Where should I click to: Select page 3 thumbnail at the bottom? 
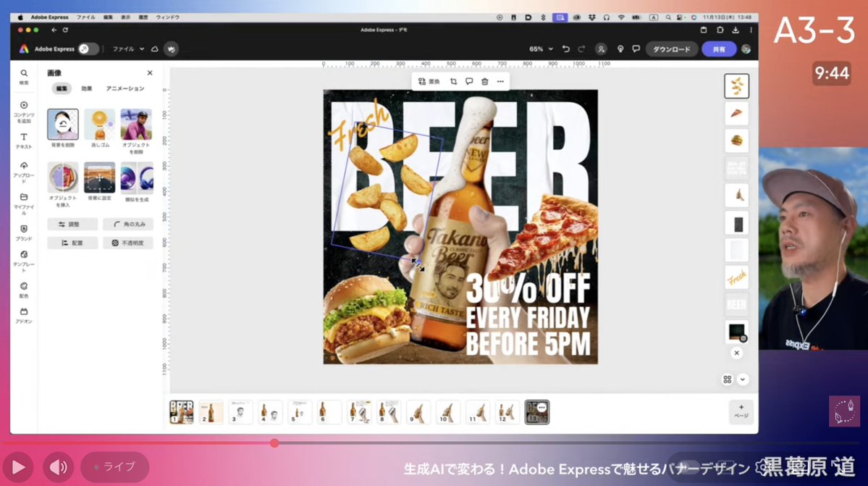[240, 411]
